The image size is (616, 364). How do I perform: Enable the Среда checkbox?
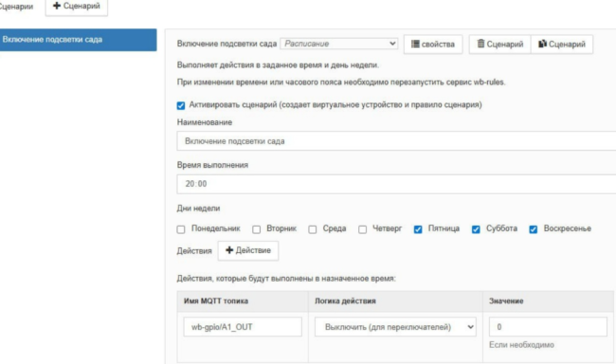(x=313, y=229)
